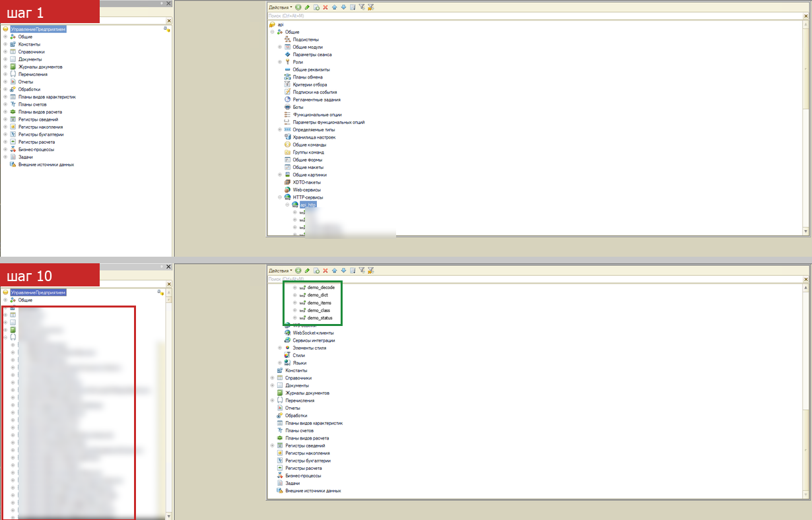Collapse the Общие node under api
This screenshot has height=520, width=812.
272,32
